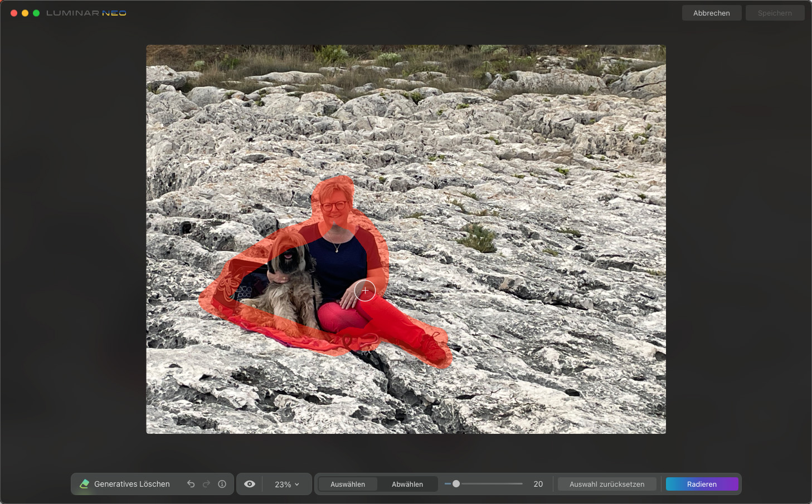Click the brush size value field showing 20
This screenshot has height=504, width=812.
[538, 485]
